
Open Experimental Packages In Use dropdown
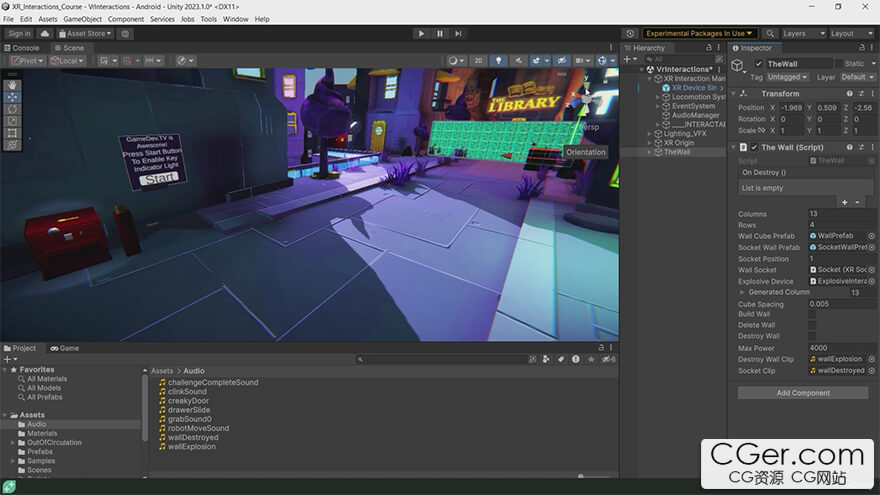click(x=699, y=34)
